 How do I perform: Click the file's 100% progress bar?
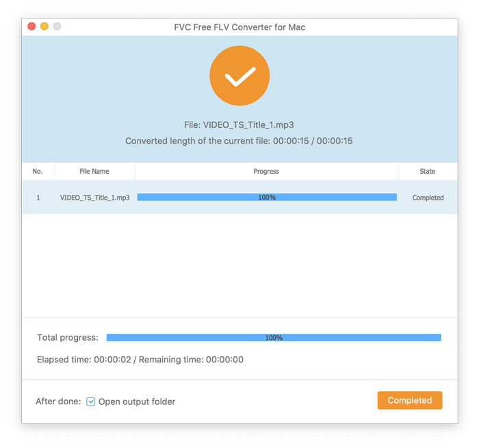click(x=267, y=198)
